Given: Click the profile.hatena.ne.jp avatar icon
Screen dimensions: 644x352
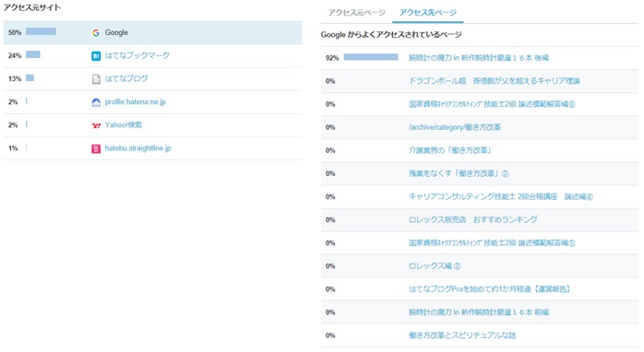Looking at the screenshot, I should [x=96, y=102].
